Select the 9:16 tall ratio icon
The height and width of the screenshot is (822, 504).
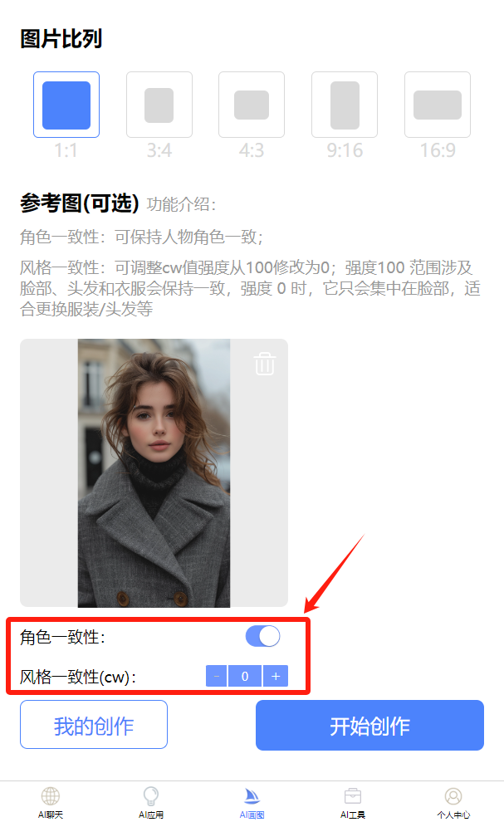click(345, 105)
